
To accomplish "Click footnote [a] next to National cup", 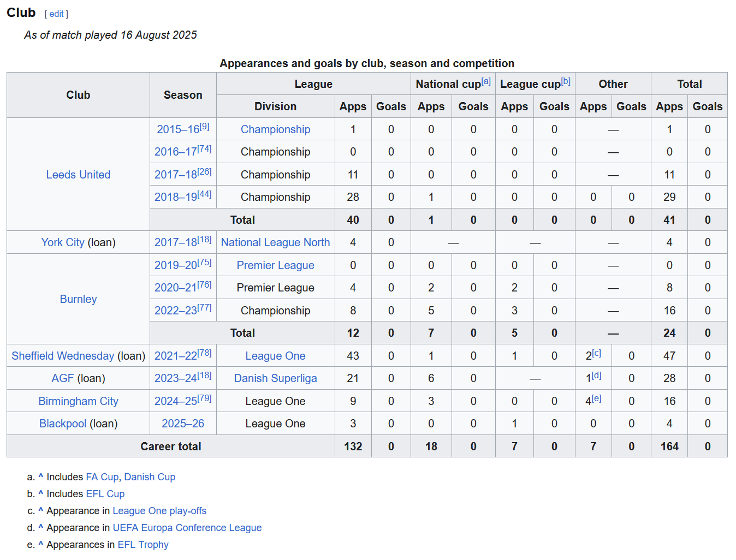I will point(486,81).
